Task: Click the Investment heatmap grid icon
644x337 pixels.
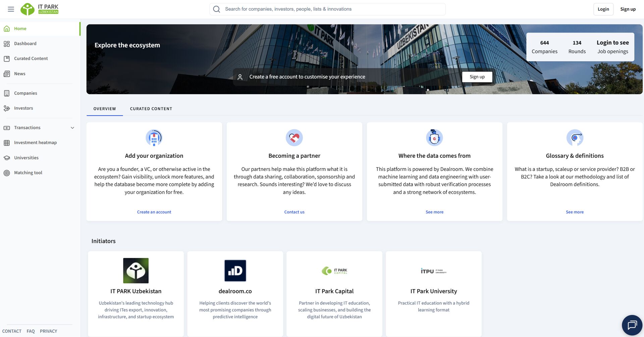Action: (7, 143)
